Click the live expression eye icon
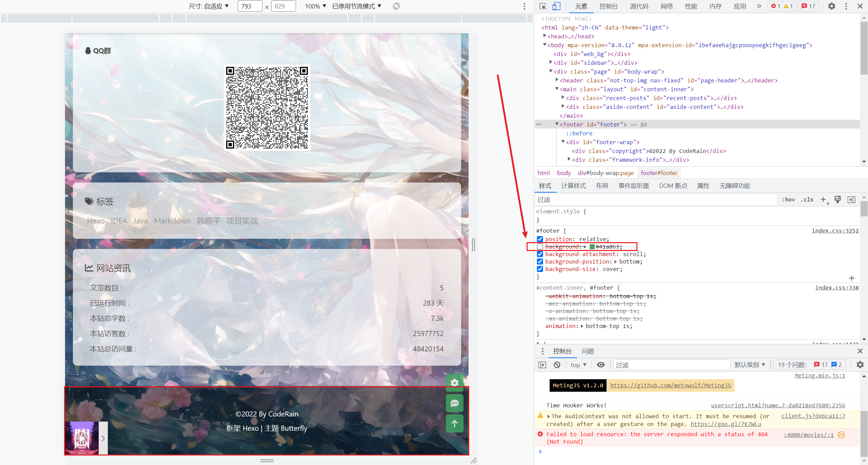The height and width of the screenshot is (465, 868). tap(600, 365)
